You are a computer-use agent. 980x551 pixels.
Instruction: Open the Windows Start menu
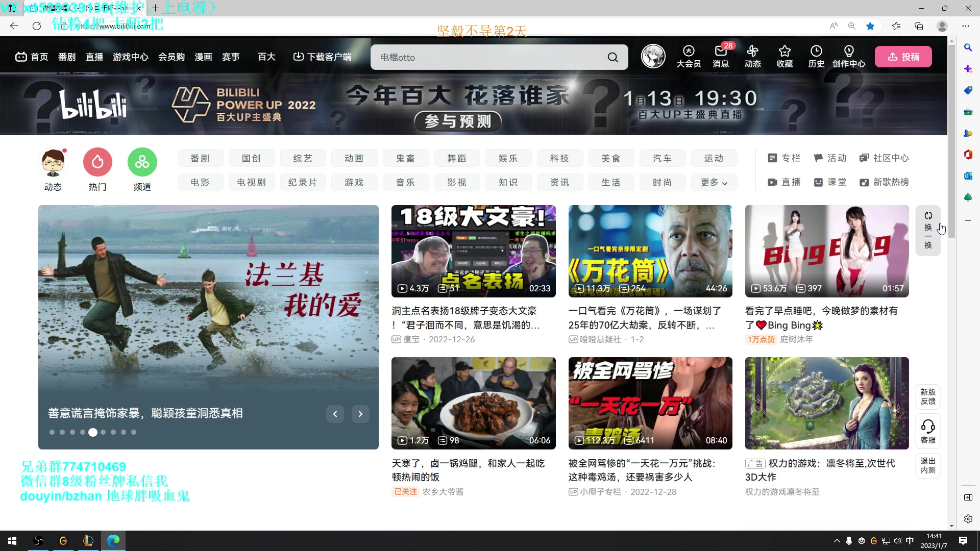coord(12,541)
